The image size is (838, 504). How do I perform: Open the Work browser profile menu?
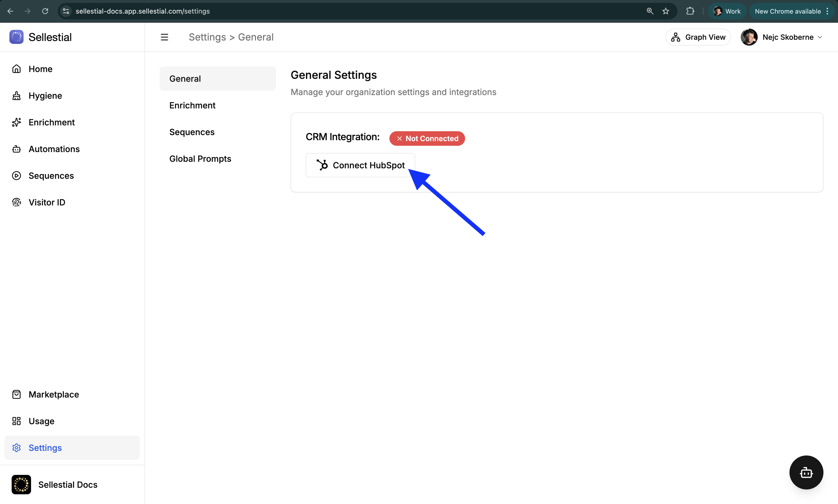pos(727,11)
